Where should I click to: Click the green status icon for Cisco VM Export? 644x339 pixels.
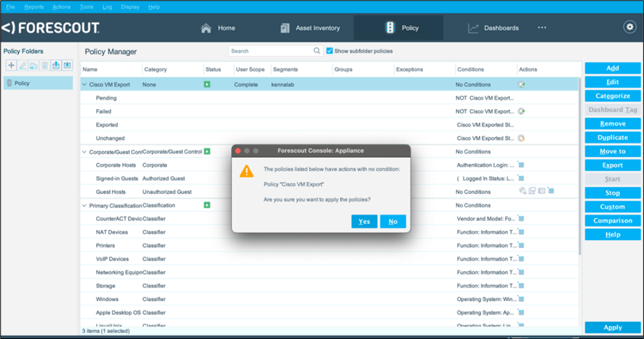[207, 84]
